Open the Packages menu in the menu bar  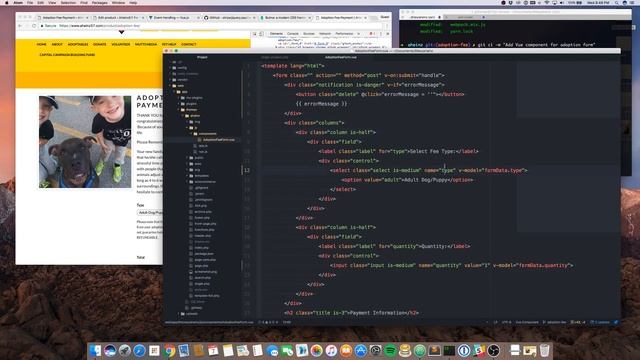(100, 2)
